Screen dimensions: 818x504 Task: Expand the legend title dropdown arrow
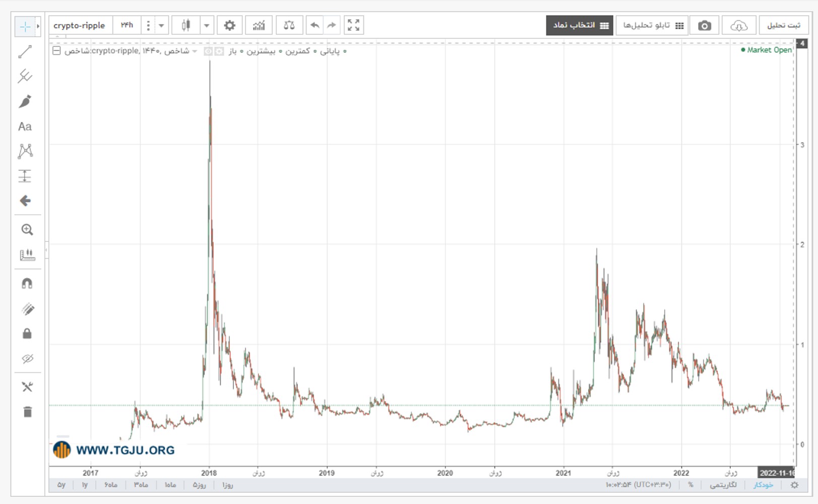(195, 51)
